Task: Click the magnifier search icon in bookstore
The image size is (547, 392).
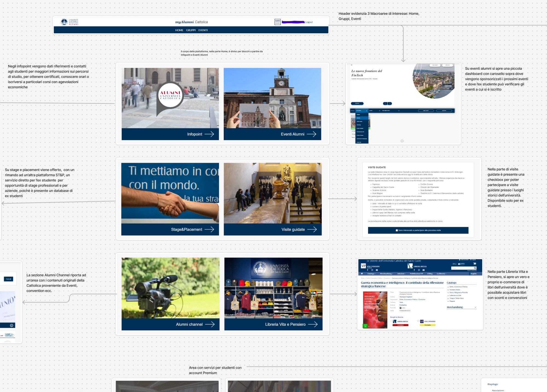Action: pos(475,268)
